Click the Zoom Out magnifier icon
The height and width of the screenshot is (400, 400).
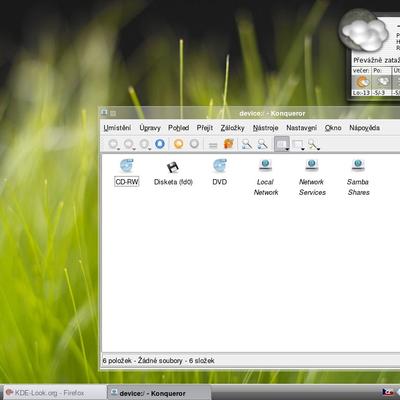click(263, 144)
